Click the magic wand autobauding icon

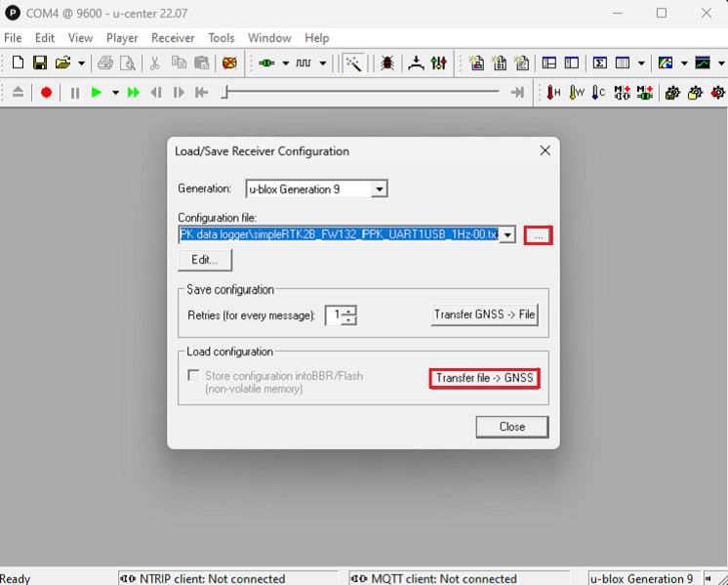pyautogui.click(x=353, y=63)
